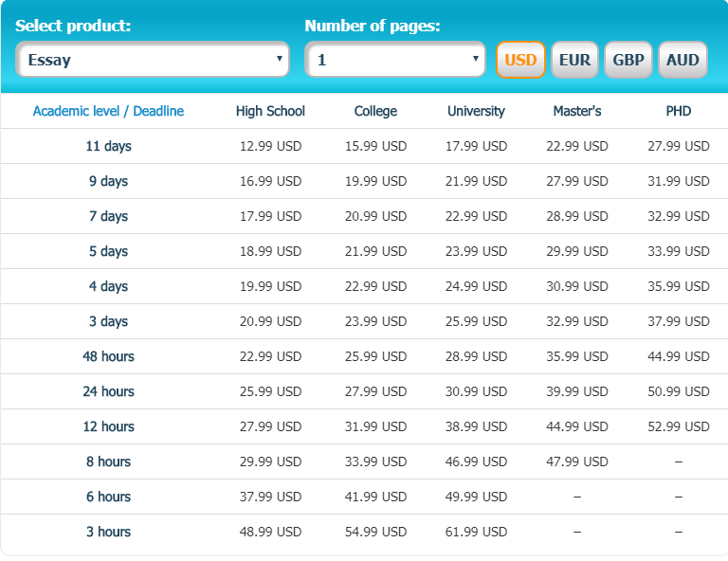Select the 7 days deadline row label
The image size is (728, 561).
pyautogui.click(x=108, y=216)
